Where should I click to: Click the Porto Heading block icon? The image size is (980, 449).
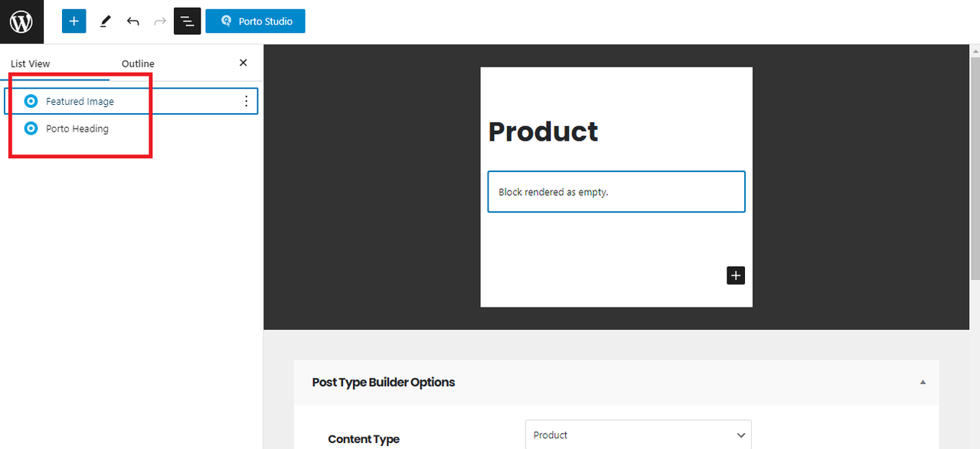(31, 129)
